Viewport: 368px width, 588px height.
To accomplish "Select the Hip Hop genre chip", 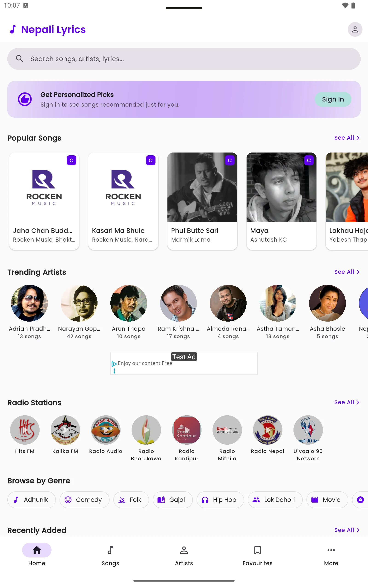I will tap(220, 500).
